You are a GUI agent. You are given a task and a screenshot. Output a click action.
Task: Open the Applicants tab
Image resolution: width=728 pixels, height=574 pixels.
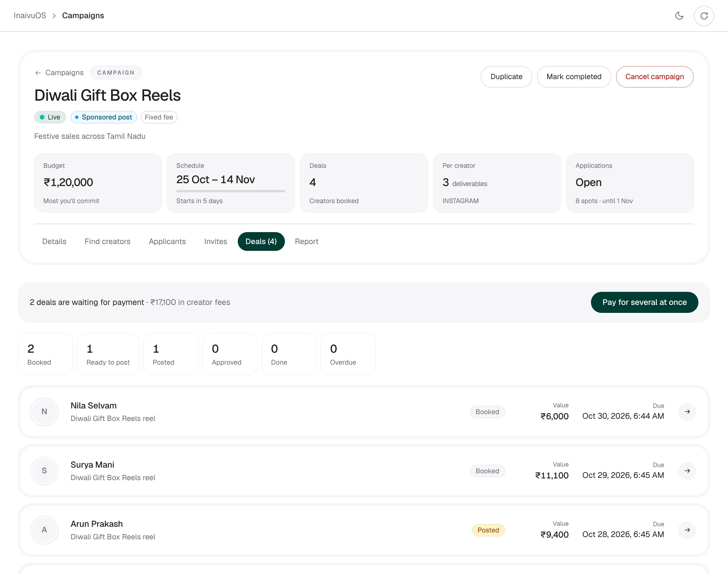tap(167, 241)
